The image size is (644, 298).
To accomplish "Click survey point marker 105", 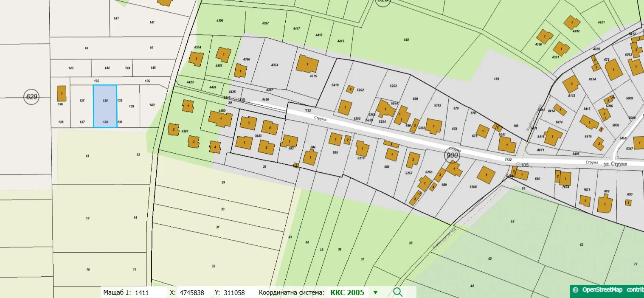I will (518, 165).
